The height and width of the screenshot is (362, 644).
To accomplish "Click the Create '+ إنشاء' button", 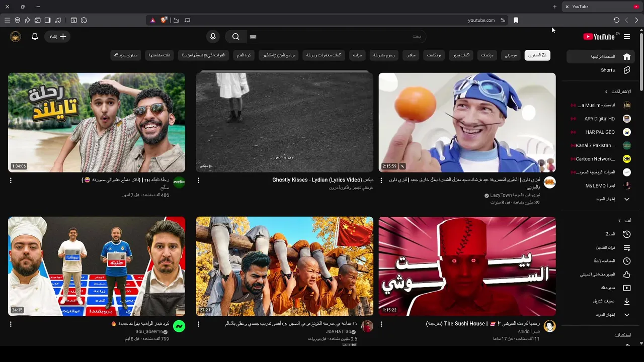I will (58, 37).
